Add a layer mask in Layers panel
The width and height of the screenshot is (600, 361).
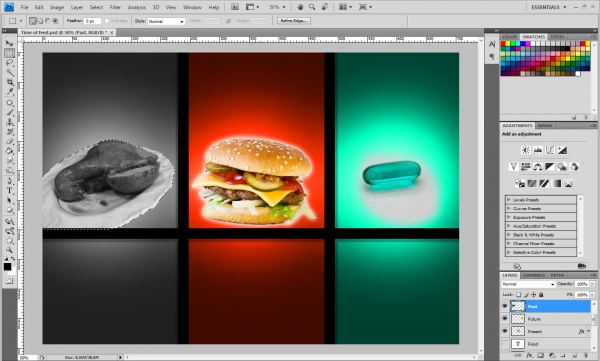coord(540,356)
